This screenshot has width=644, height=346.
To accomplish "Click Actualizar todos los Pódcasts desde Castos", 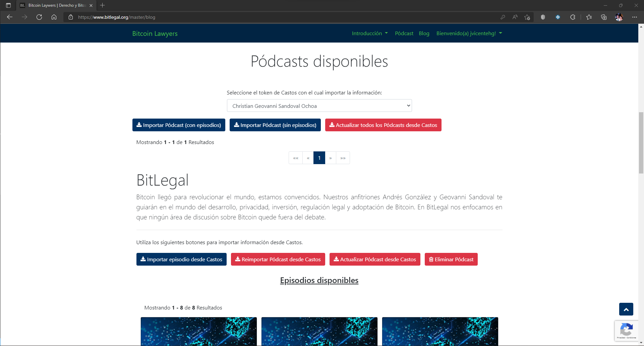I will pos(383,125).
